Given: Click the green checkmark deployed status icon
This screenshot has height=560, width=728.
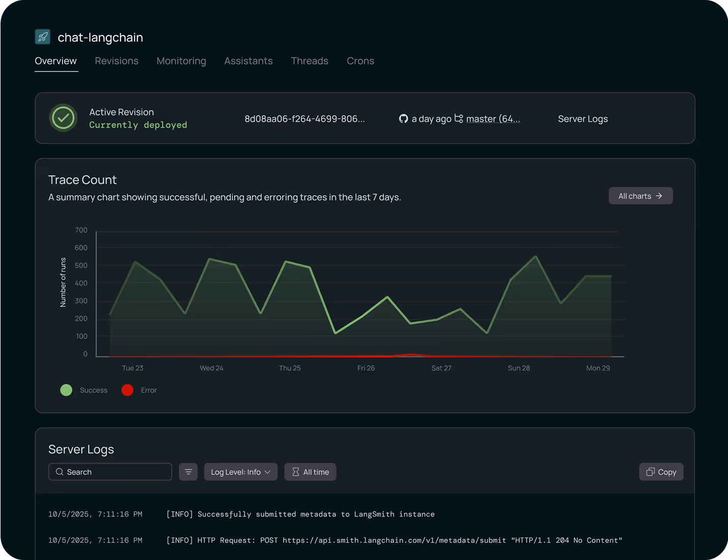Looking at the screenshot, I should tap(63, 118).
